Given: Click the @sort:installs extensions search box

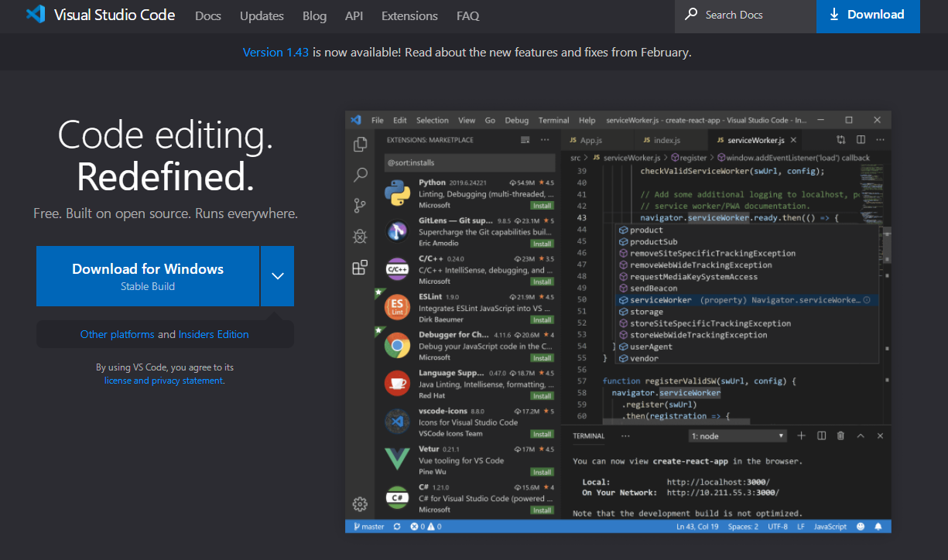Looking at the screenshot, I should tap(470, 162).
